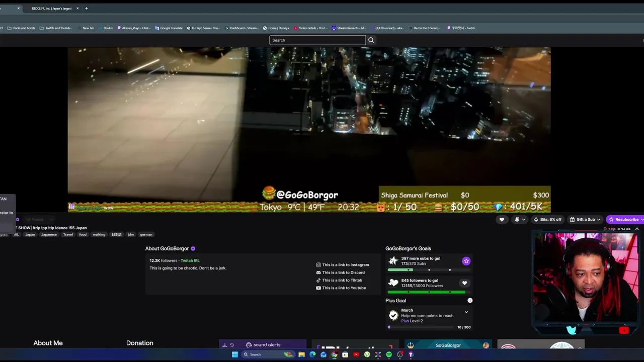
Task: Click the March goal checkmark badge icon
Action: [x=393, y=315]
